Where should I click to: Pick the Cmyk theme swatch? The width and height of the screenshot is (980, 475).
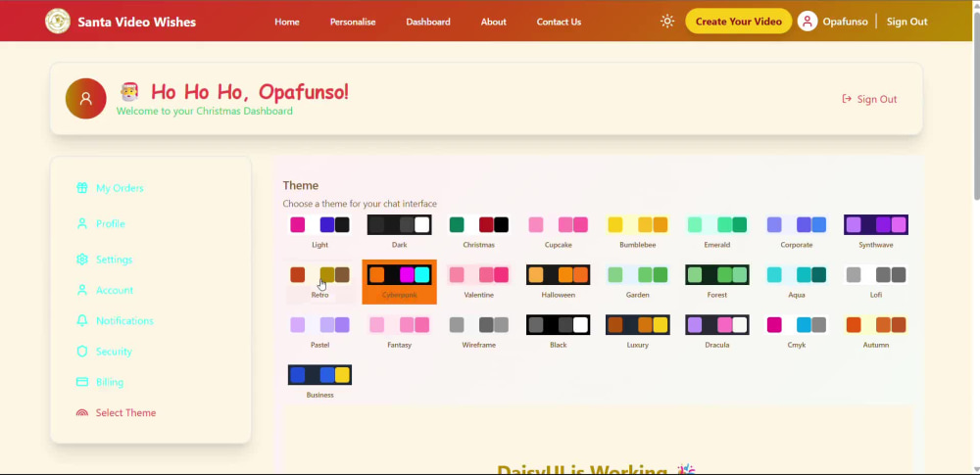(796, 325)
